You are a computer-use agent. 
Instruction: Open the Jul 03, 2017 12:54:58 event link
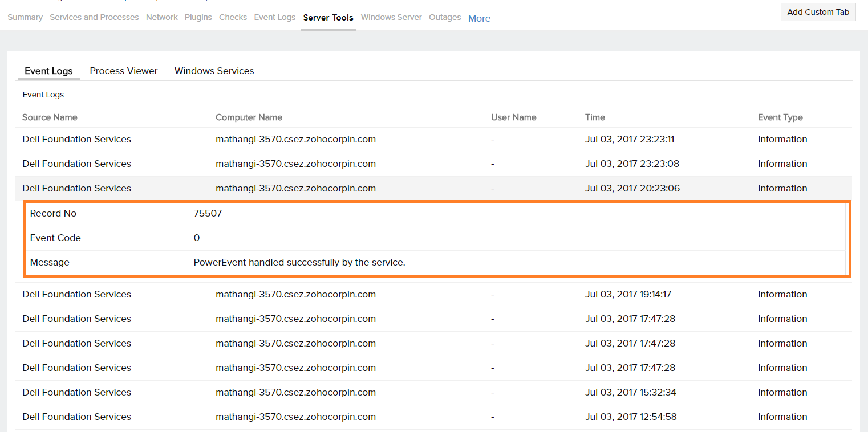click(631, 417)
